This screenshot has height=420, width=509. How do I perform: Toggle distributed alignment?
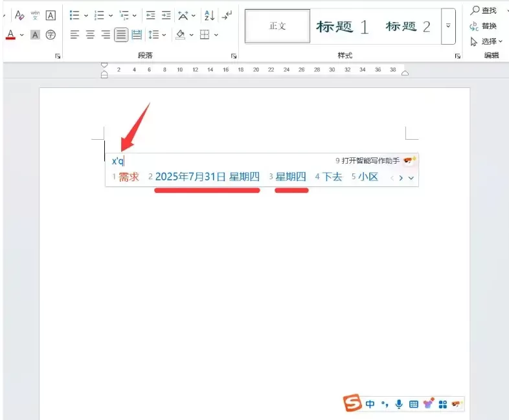[137, 34]
